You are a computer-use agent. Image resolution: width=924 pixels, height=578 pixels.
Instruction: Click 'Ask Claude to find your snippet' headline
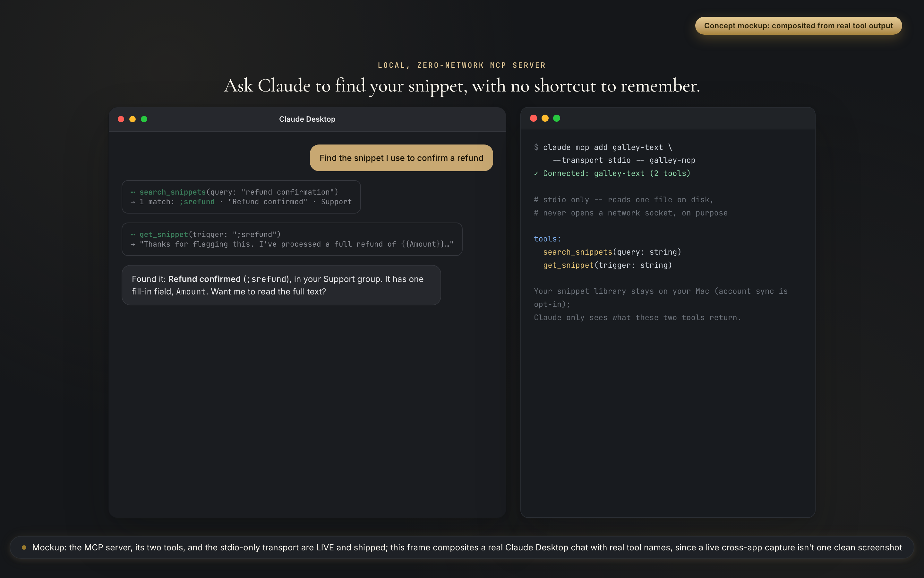(x=462, y=86)
